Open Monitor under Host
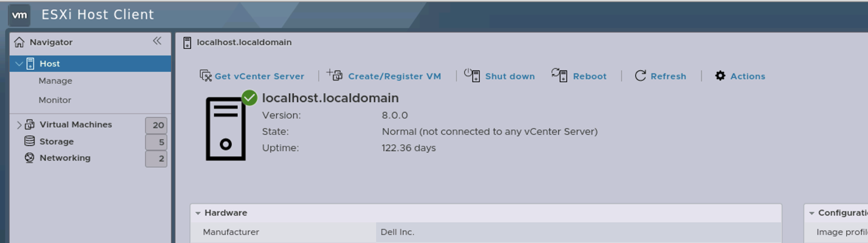 tap(55, 100)
